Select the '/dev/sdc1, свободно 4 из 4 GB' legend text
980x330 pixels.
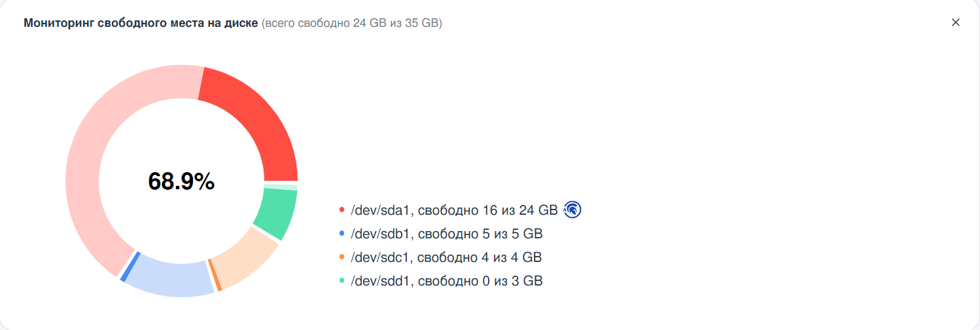coord(447,257)
